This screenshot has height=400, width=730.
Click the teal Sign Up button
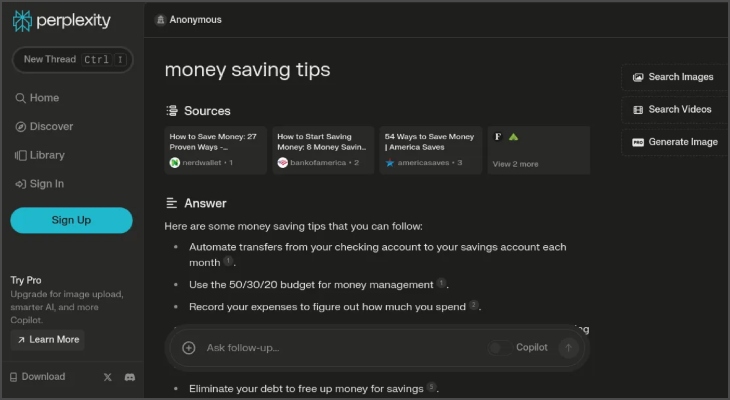[x=71, y=220]
